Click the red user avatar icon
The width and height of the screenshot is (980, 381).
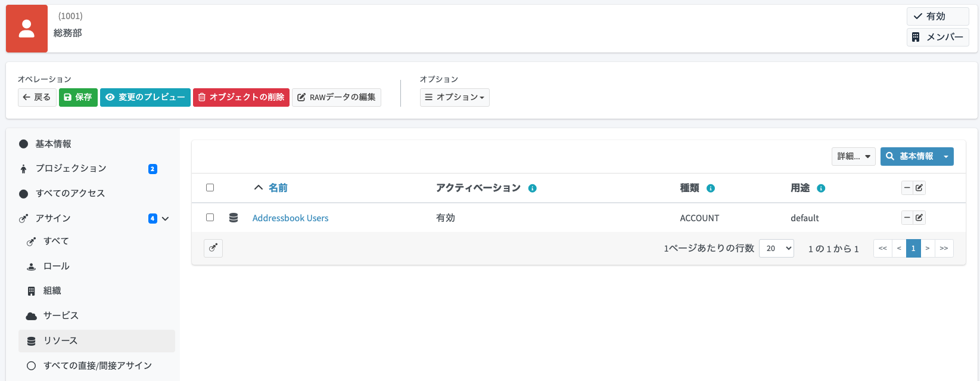pyautogui.click(x=27, y=29)
